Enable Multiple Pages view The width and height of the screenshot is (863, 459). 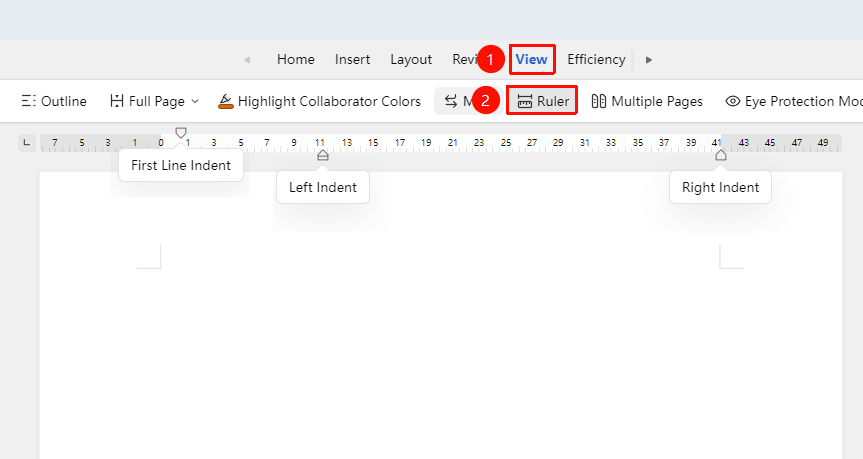647,101
